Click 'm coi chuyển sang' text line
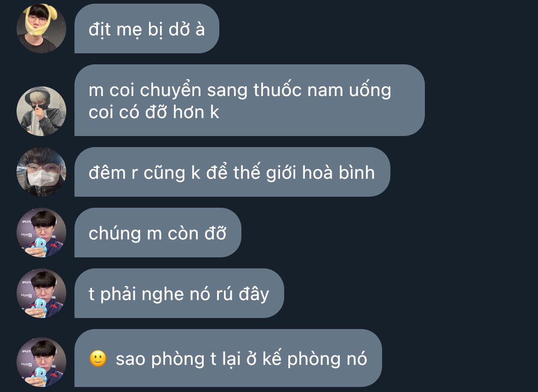Screen dimensions: 538x392 coord(169,91)
